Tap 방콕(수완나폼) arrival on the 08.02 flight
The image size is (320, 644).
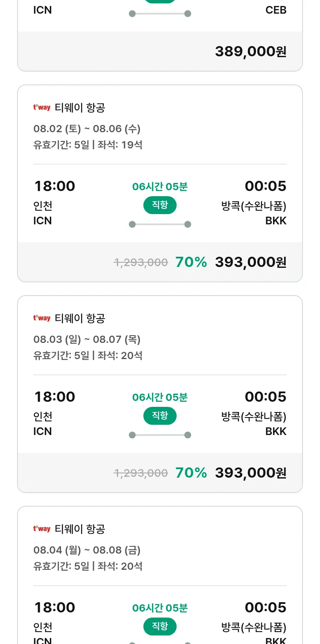click(x=254, y=206)
